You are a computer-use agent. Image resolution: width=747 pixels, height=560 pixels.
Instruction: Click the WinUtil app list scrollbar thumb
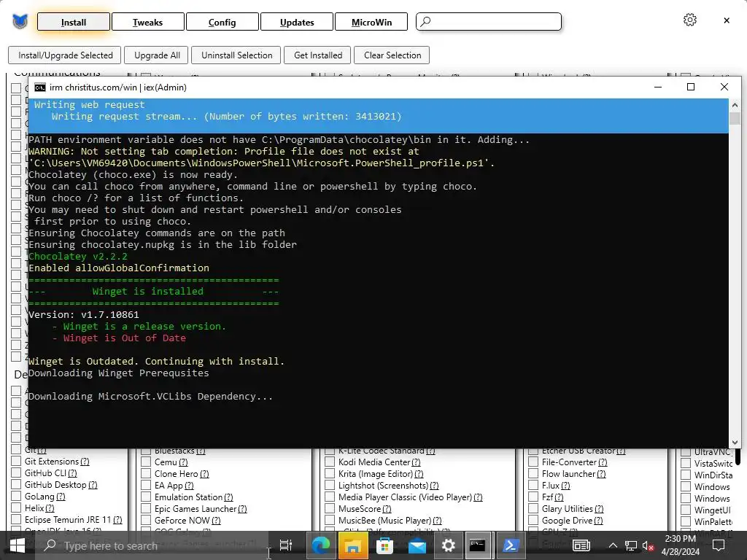click(x=738, y=456)
